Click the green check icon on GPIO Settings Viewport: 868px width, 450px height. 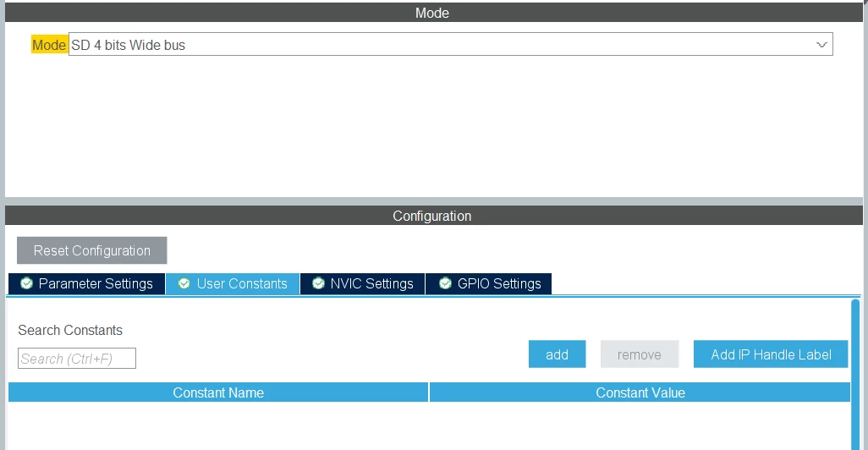(445, 283)
